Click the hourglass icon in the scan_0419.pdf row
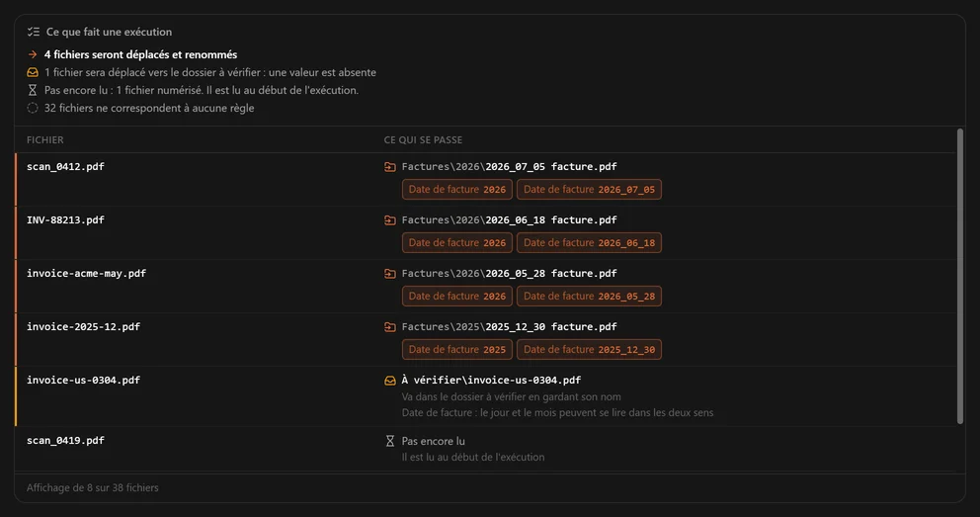Screen dimensions: 980x517 (x=390, y=441)
